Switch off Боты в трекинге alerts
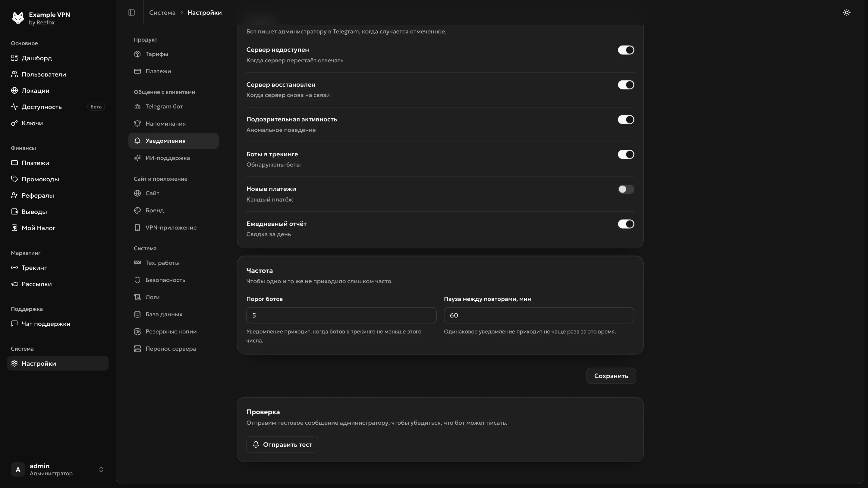Image resolution: width=868 pixels, height=488 pixels. pos(626,154)
